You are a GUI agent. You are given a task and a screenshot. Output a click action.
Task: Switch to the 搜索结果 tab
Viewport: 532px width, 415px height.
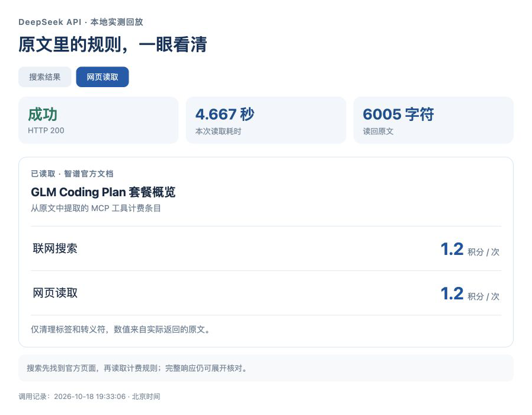tap(45, 77)
